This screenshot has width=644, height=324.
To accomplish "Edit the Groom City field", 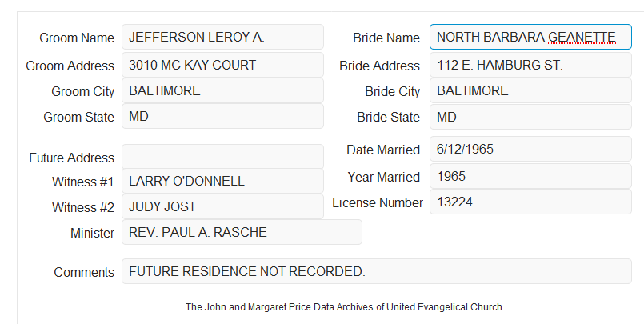I will click(x=222, y=90).
